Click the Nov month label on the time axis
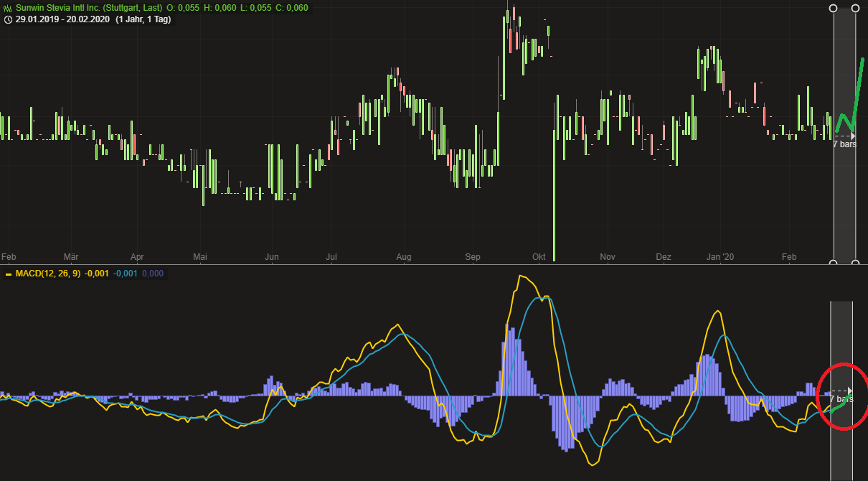This screenshot has width=868, height=481. [608, 256]
